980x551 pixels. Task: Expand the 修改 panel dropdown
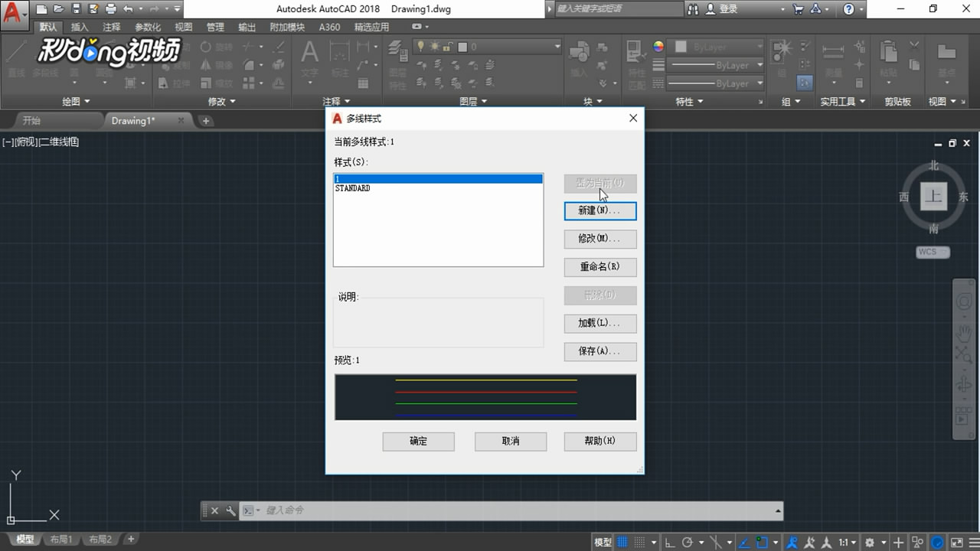tap(222, 101)
